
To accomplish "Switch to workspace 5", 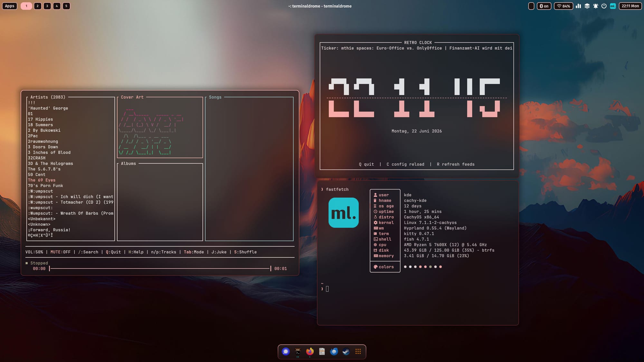I will (x=66, y=6).
